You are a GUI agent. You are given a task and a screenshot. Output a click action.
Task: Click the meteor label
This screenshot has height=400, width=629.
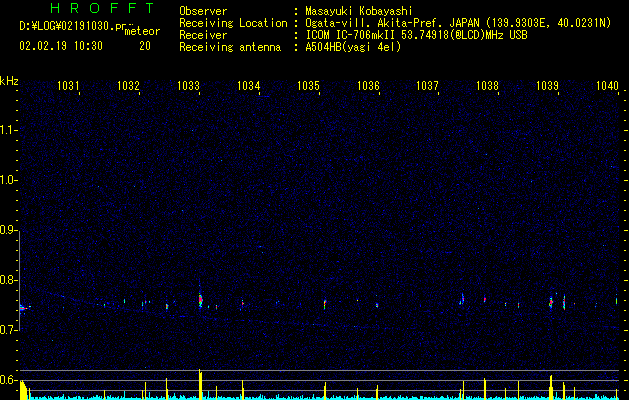point(142,31)
